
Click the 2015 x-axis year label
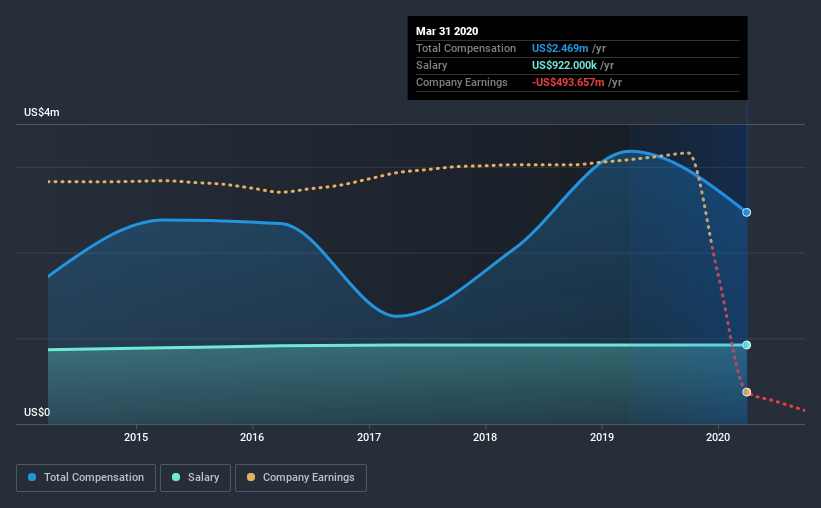[136, 437]
